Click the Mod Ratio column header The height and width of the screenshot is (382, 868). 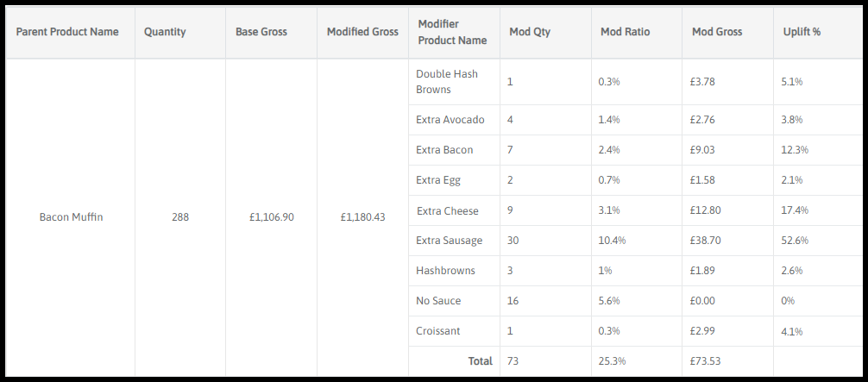point(626,32)
